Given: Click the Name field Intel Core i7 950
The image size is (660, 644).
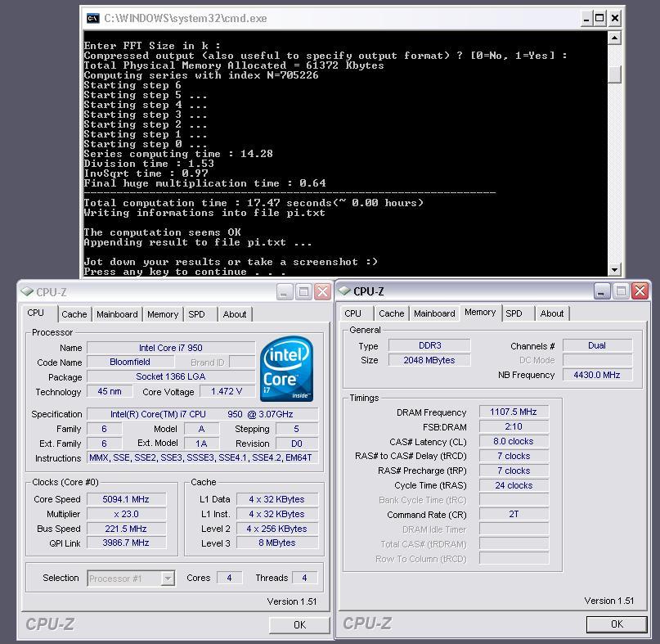Looking at the screenshot, I should tap(171, 348).
